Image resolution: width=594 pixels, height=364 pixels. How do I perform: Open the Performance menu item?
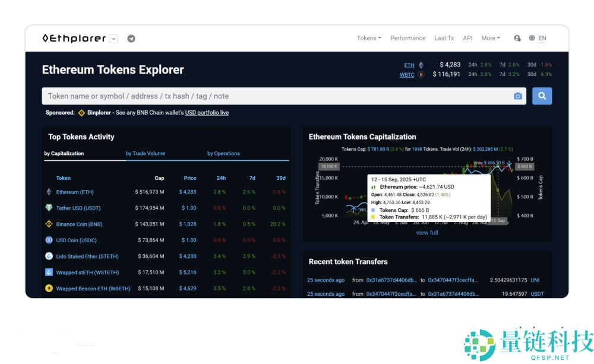click(408, 38)
